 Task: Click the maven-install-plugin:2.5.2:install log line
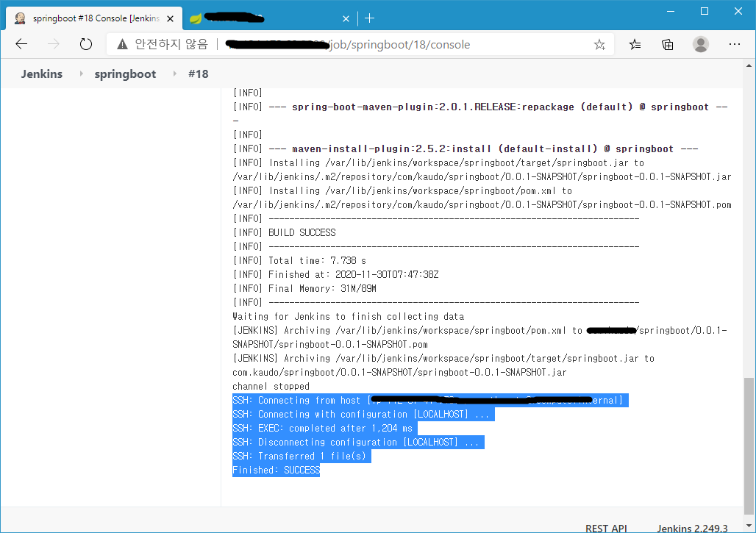(x=466, y=149)
